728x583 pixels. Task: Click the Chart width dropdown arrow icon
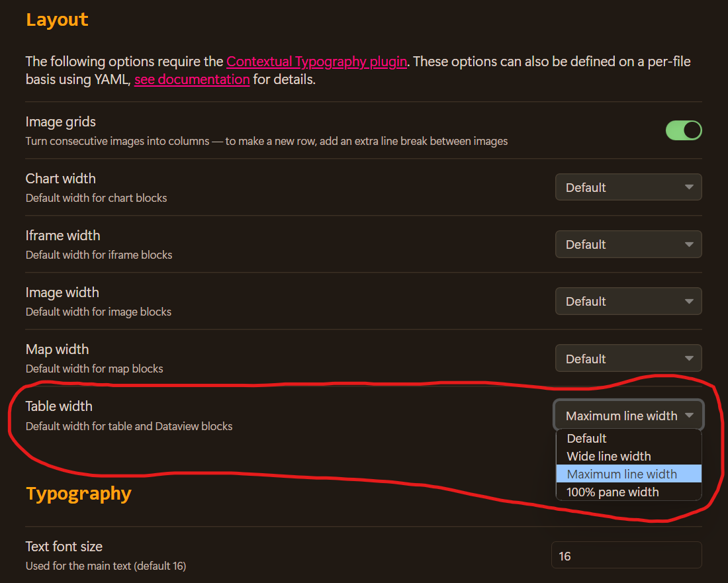coord(688,187)
